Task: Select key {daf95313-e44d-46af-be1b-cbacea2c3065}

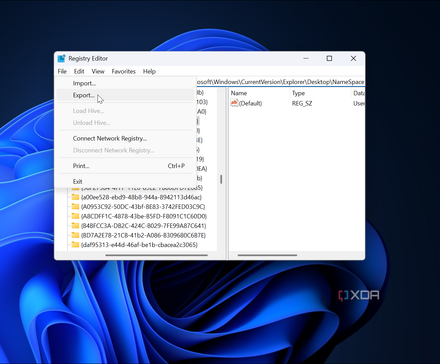Action: tap(139, 245)
